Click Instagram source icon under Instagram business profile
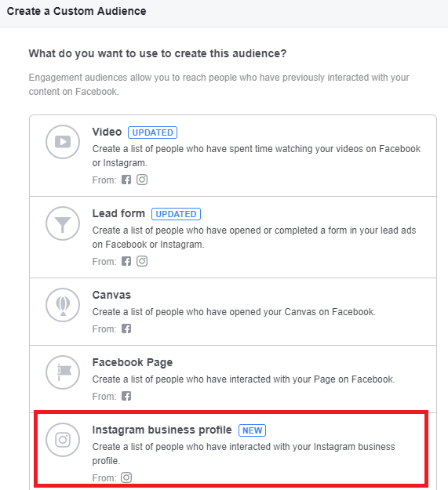The height and width of the screenshot is (490, 448). tap(126, 477)
